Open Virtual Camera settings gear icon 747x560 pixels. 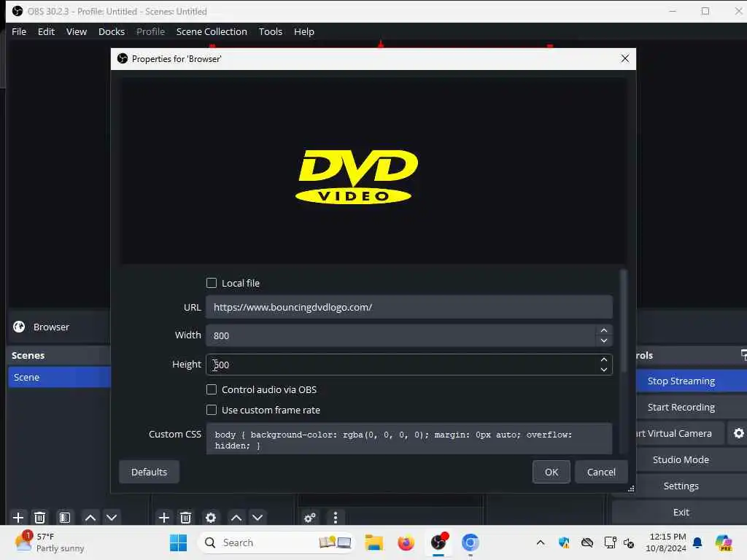pyautogui.click(x=738, y=433)
